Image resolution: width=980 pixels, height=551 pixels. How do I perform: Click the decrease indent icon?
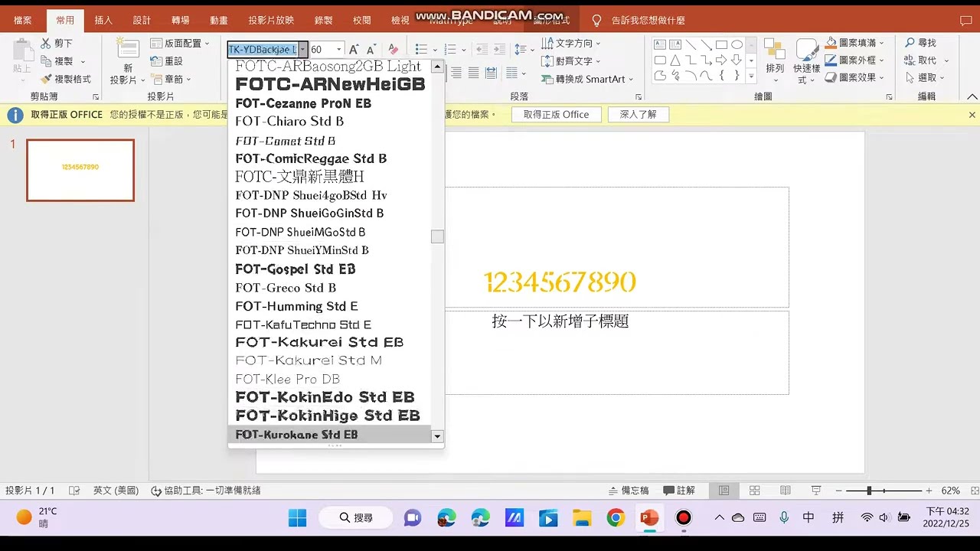[x=482, y=49]
